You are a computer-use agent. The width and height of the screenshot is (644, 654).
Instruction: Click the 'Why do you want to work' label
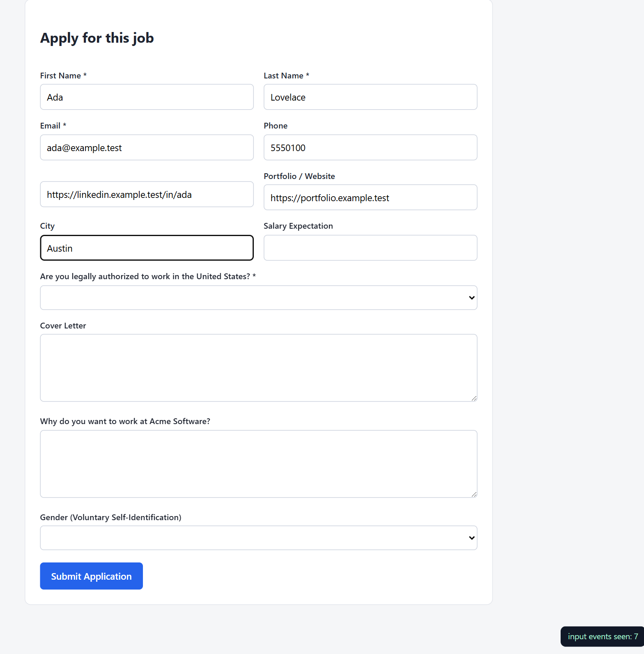[125, 421]
